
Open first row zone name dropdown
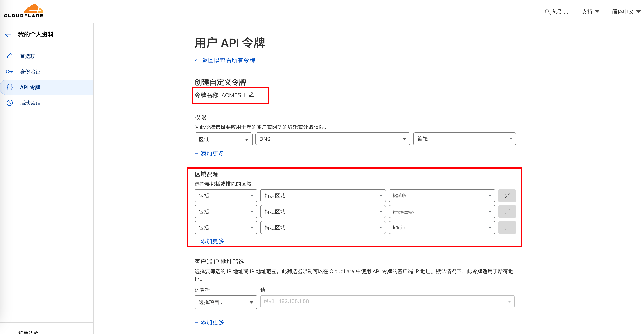point(442,196)
